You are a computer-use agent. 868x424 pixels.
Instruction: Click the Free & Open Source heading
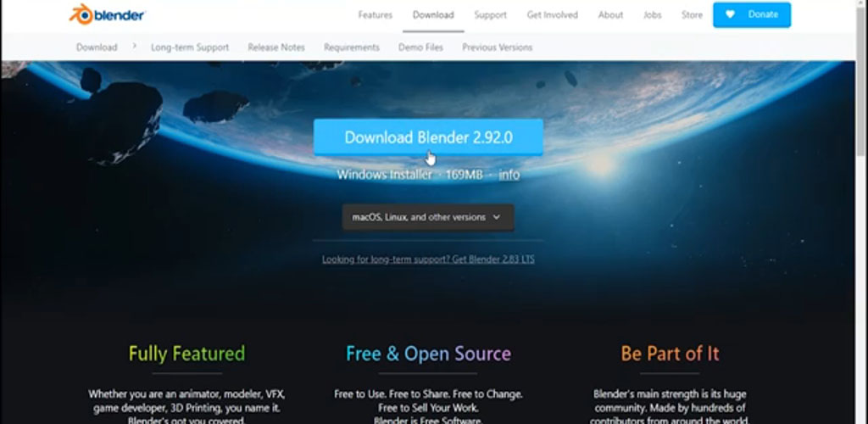coord(428,354)
